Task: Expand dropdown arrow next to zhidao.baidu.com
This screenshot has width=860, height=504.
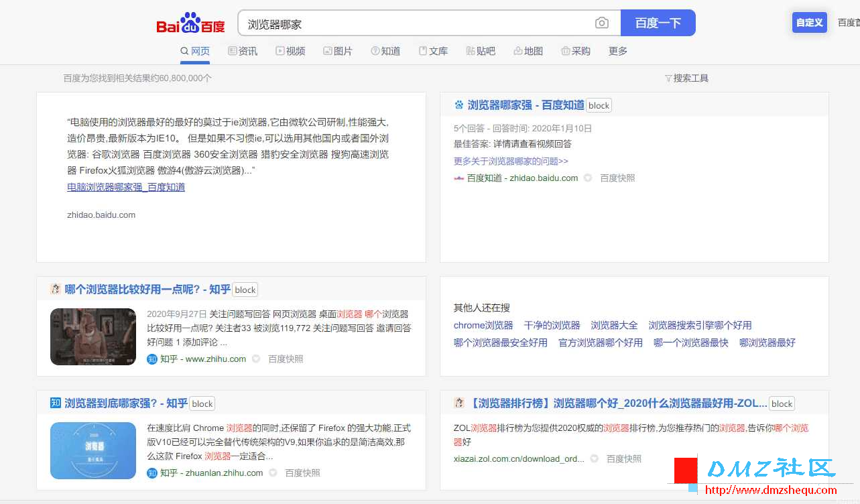Action: click(588, 178)
